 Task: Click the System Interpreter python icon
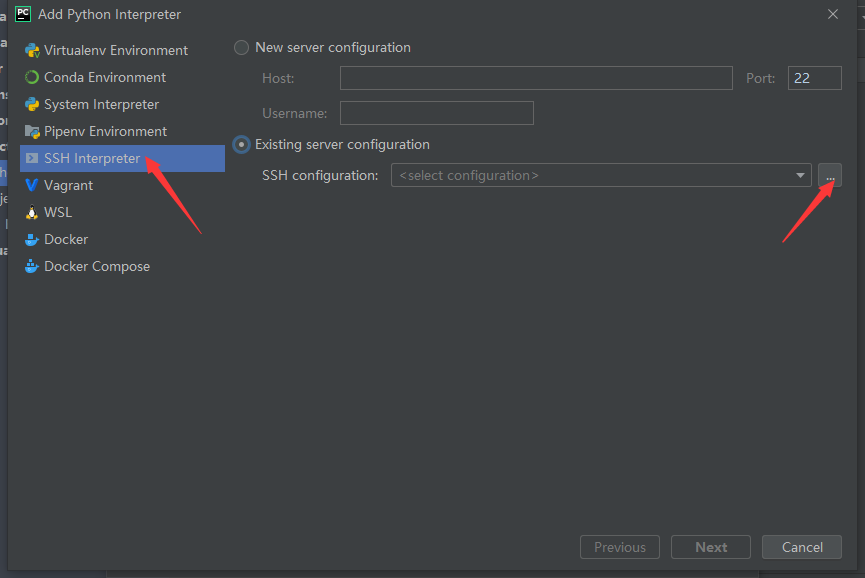(32, 105)
